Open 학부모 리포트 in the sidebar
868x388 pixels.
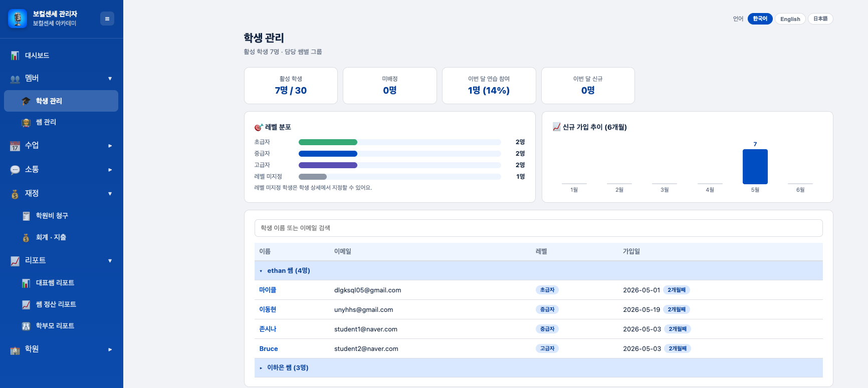pos(61,326)
